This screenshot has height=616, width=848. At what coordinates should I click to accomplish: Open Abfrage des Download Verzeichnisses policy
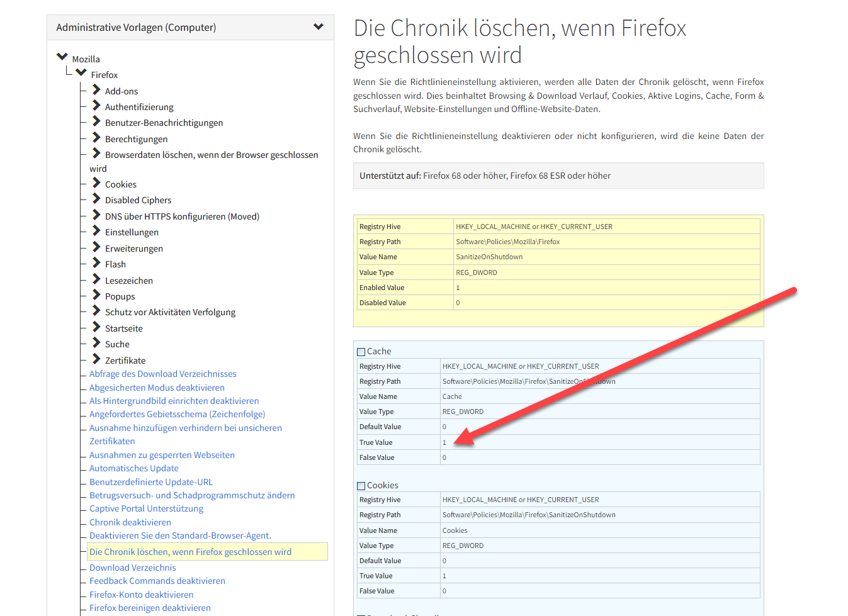(163, 374)
